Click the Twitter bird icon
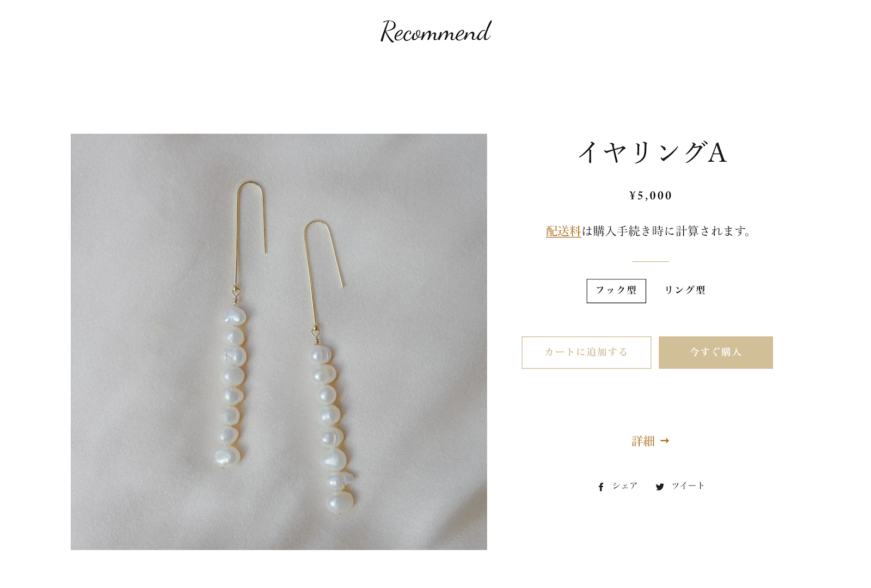The height and width of the screenshot is (588, 871). click(x=660, y=487)
